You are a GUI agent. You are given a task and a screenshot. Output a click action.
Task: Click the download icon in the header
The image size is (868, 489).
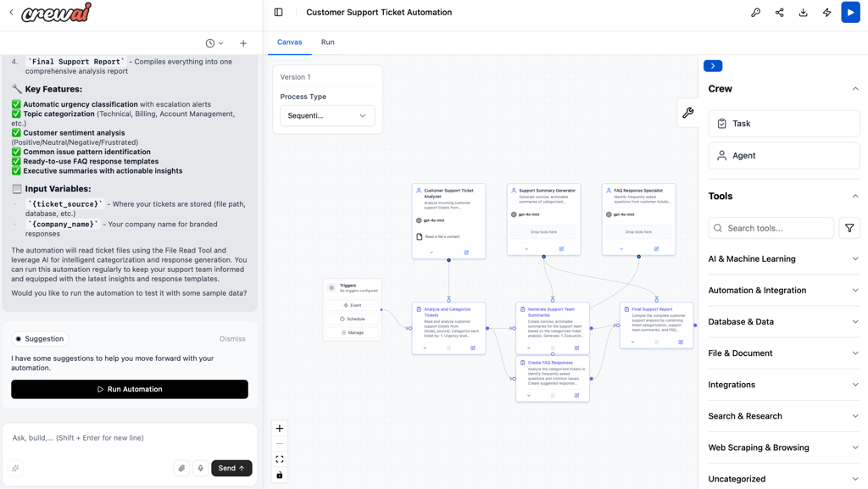click(804, 12)
